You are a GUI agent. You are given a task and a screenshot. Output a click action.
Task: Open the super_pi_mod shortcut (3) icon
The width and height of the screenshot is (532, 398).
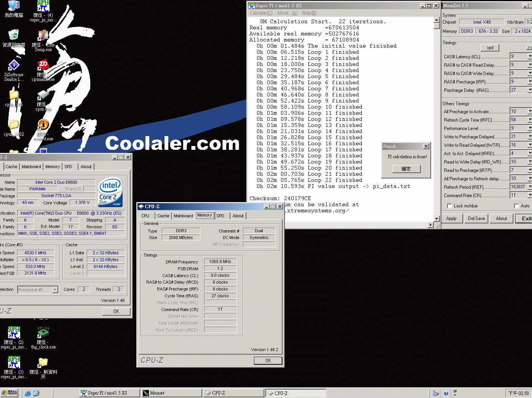(x=14, y=367)
